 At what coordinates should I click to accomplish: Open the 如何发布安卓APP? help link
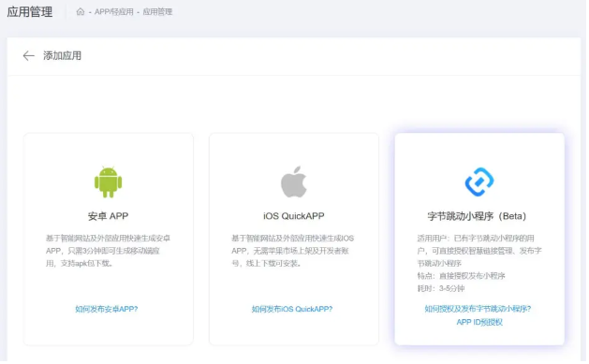(x=107, y=309)
